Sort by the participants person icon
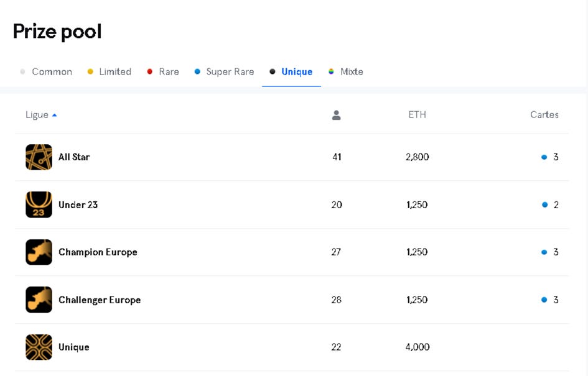 pos(337,115)
